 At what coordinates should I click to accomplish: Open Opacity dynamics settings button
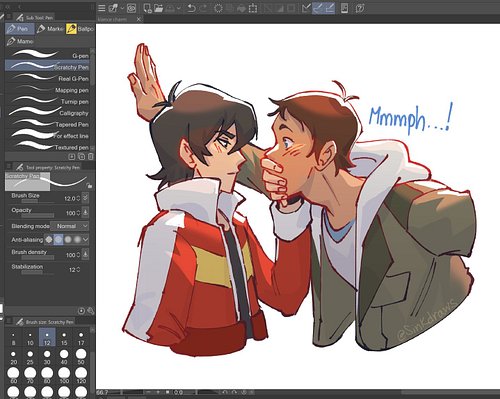pos(85,212)
